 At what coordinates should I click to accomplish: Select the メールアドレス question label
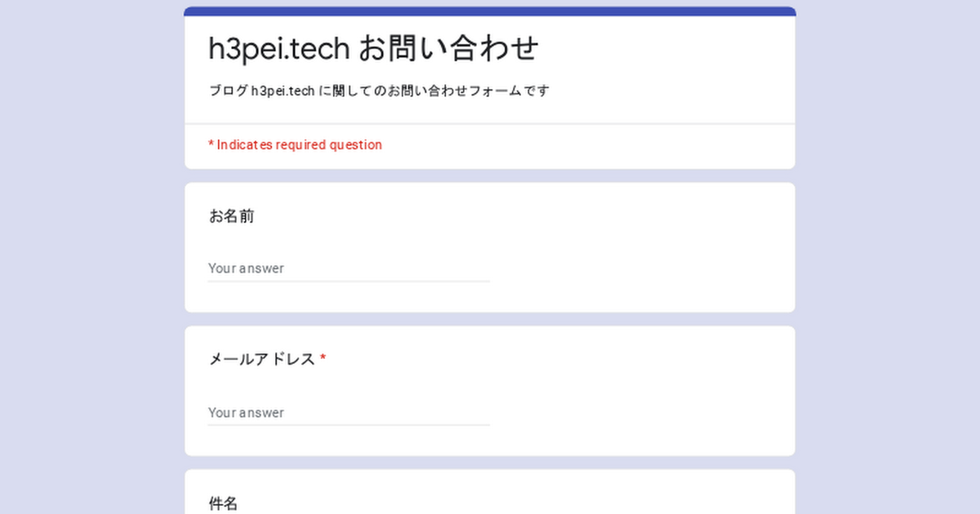tap(261, 360)
